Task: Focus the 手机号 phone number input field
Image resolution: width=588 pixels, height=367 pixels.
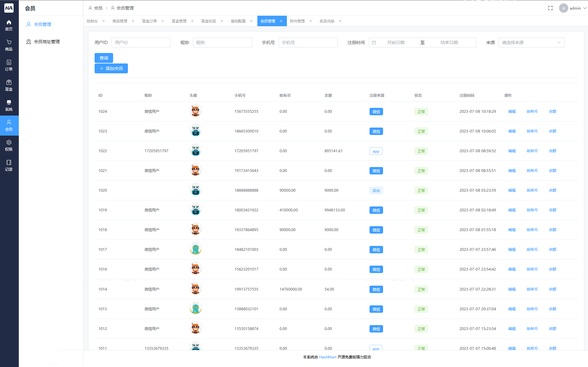Action: tap(308, 43)
